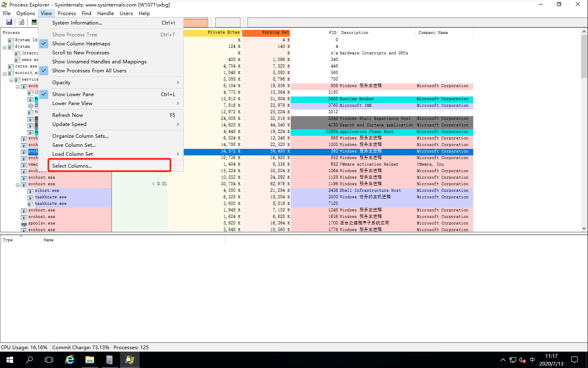Sort by Company Name column header
588x368 pixels.
[444, 33]
